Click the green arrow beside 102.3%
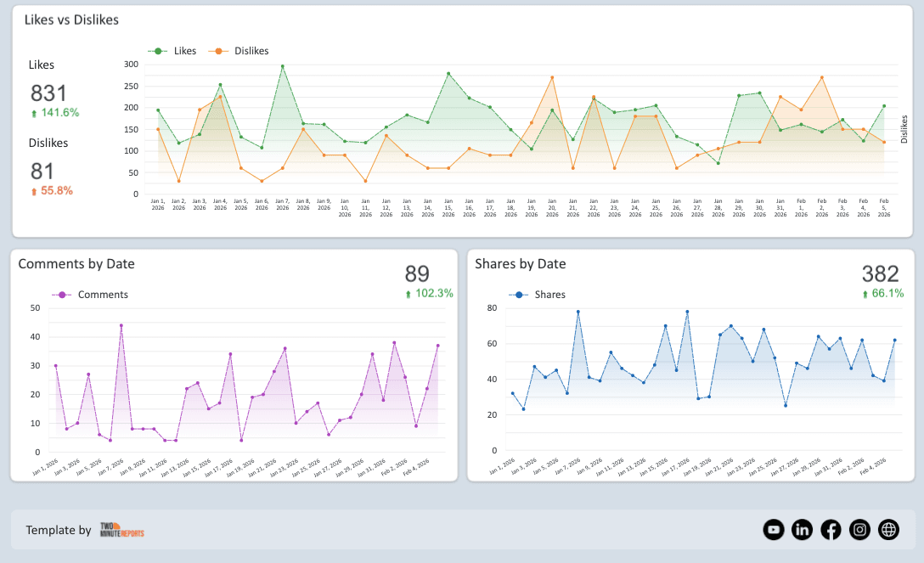 click(x=410, y=292)
